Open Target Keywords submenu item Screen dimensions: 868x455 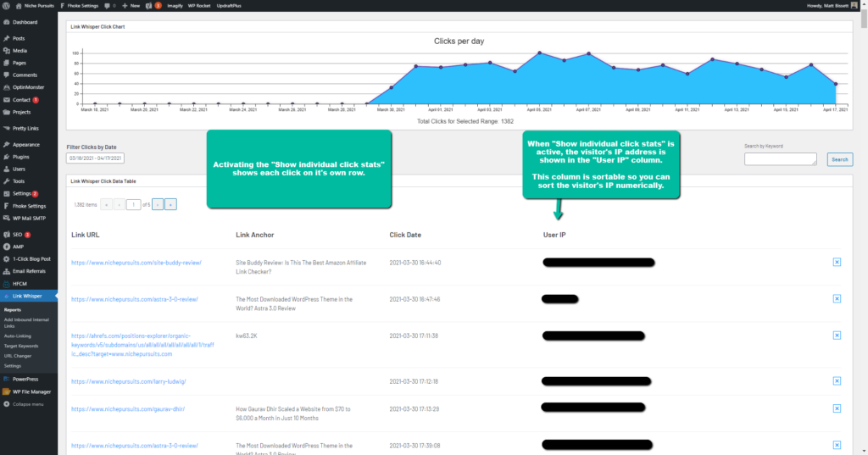click(21, 346)
